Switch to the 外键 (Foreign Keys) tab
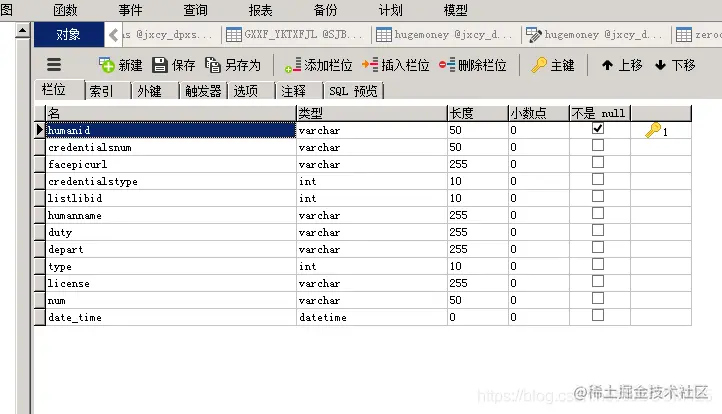Image resolution: width=722 pixels, height=414 pixels. pos(155,91)
